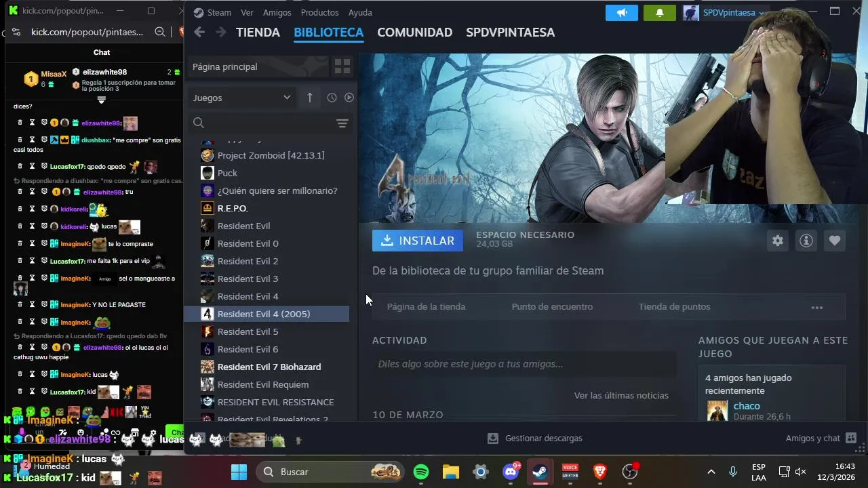Switch to COMUNIDAD tab
Screen dimensions: 868x488
tap(414, 32)
